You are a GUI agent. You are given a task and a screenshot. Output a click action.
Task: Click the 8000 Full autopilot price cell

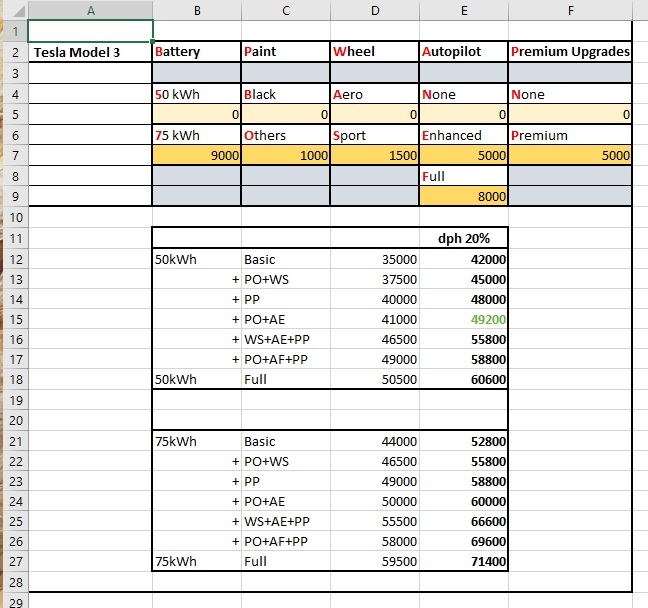coord(463,197)
